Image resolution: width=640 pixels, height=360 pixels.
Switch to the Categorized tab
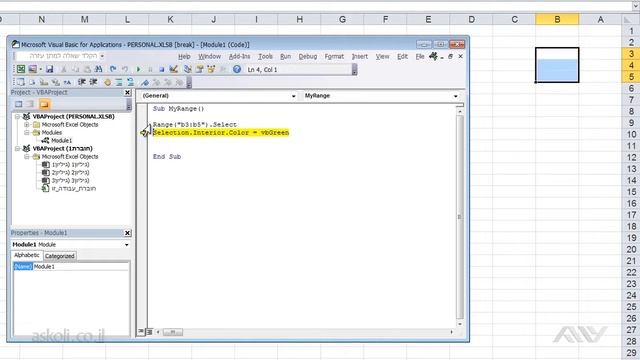point(60,256)
